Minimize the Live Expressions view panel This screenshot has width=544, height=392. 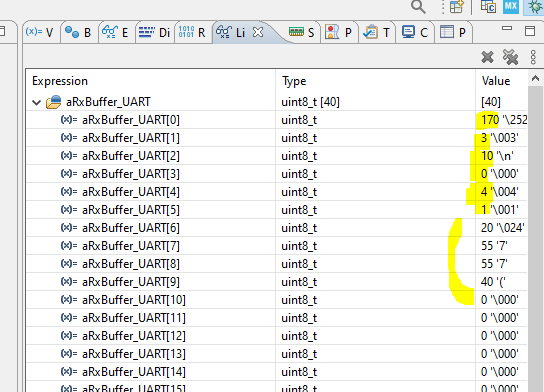pyautogui.click(x=507, y=29)
